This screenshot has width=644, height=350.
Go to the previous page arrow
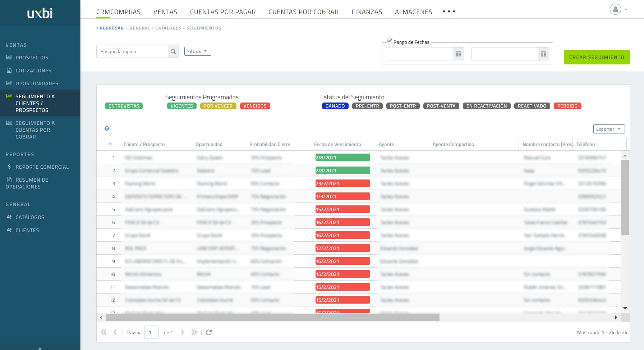[x=115, y=332]
